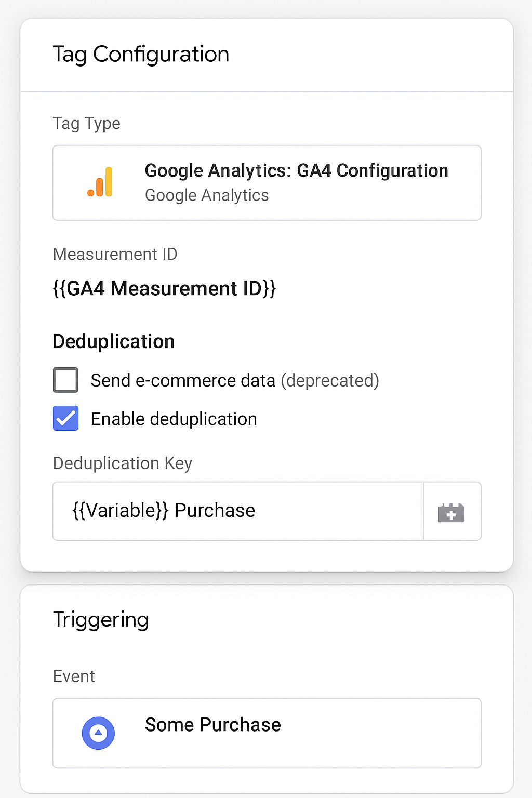Image resolution: width=532 pixels, height=798 pixels.
Task: Click the Triggering section heading
Action: coord(101,620)
